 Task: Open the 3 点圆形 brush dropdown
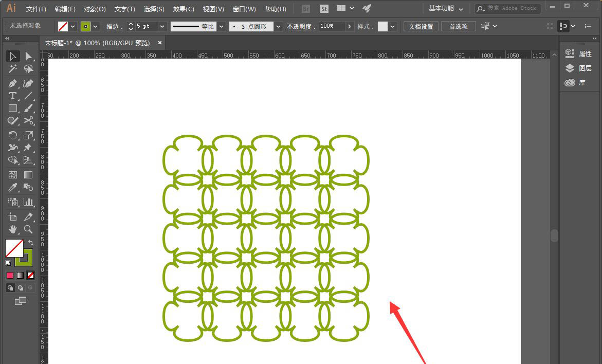point(278,26)
